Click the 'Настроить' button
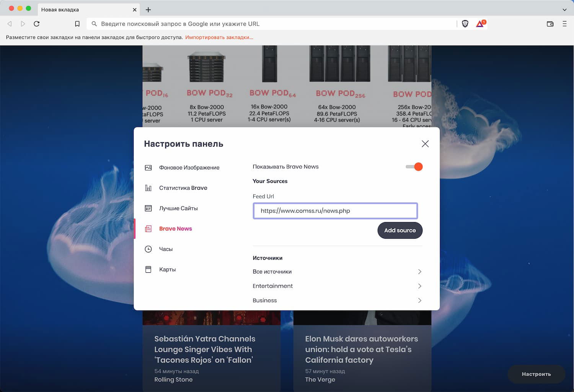 [x=536, y=374]
